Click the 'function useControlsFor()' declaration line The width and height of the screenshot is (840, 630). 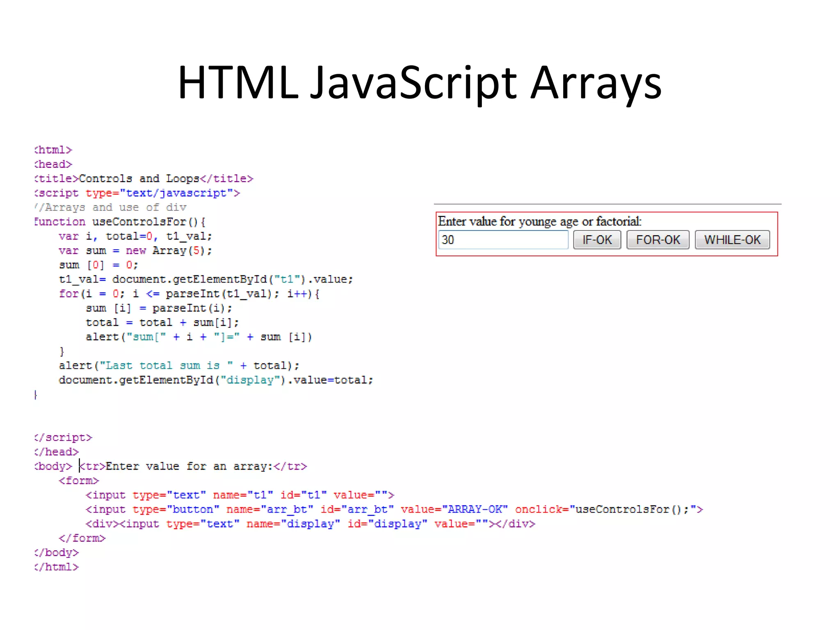(x=120, y=222)
